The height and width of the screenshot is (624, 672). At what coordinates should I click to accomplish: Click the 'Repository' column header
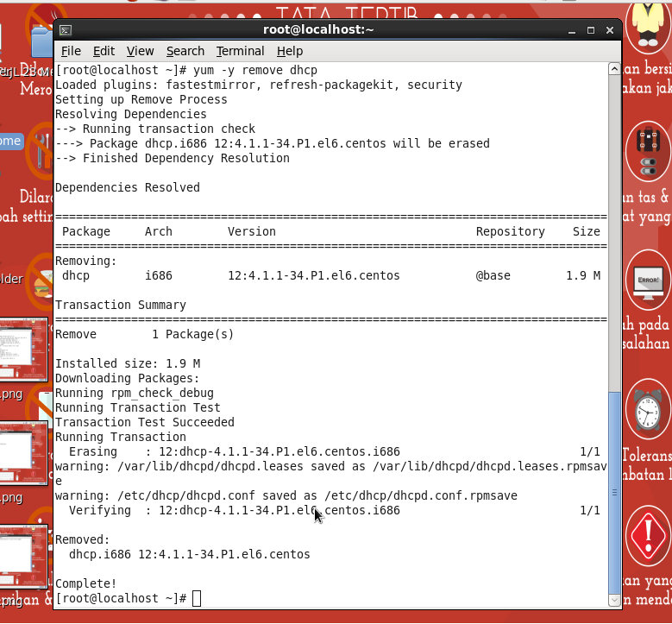pos(511,231)
